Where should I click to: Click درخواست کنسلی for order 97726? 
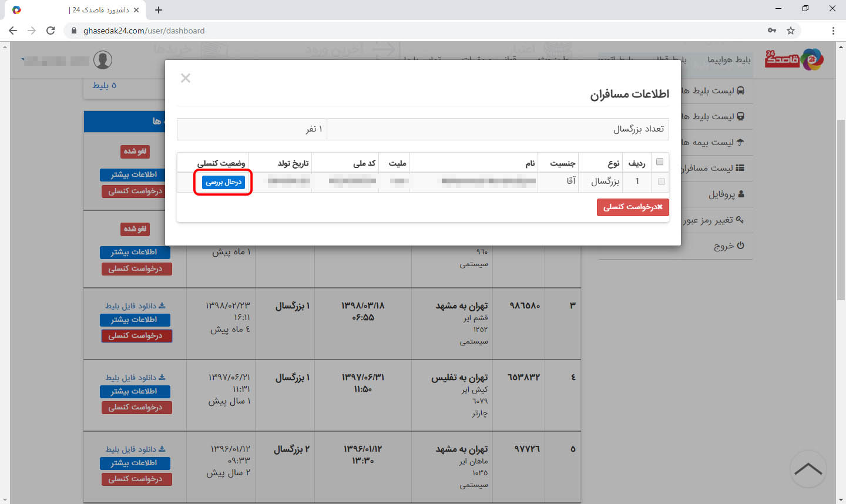tap(136, 479)
